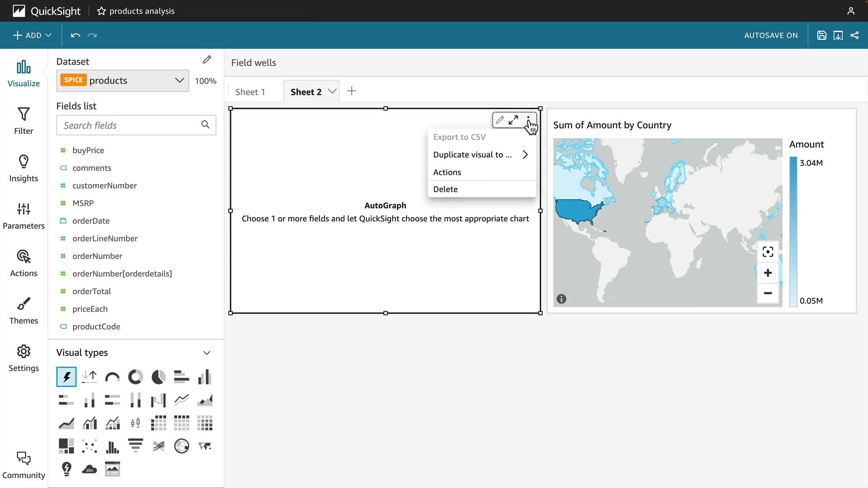Choose Delete from the visual menu
The image size is (868, 488).
445,189
